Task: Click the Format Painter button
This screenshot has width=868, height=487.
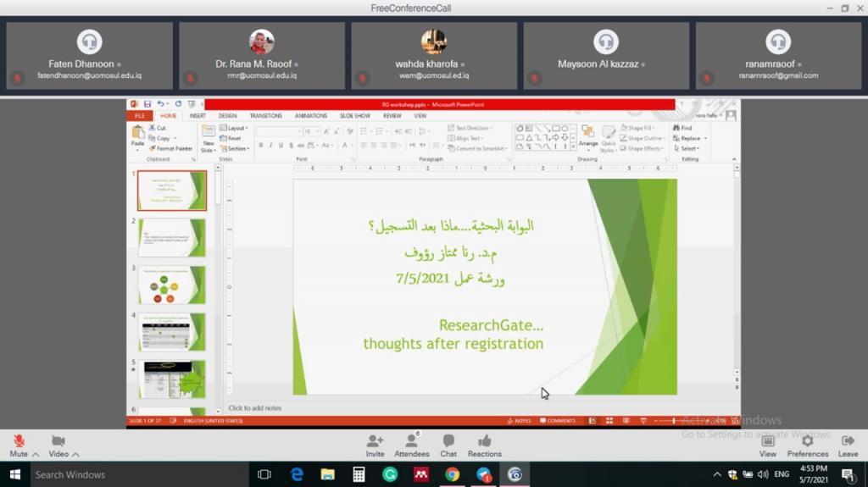Action: tap(174, 148)
